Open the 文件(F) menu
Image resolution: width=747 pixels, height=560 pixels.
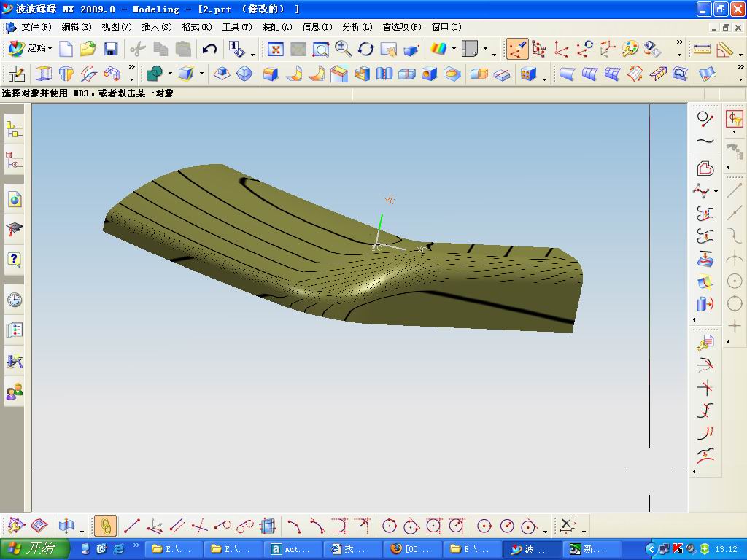36,27
